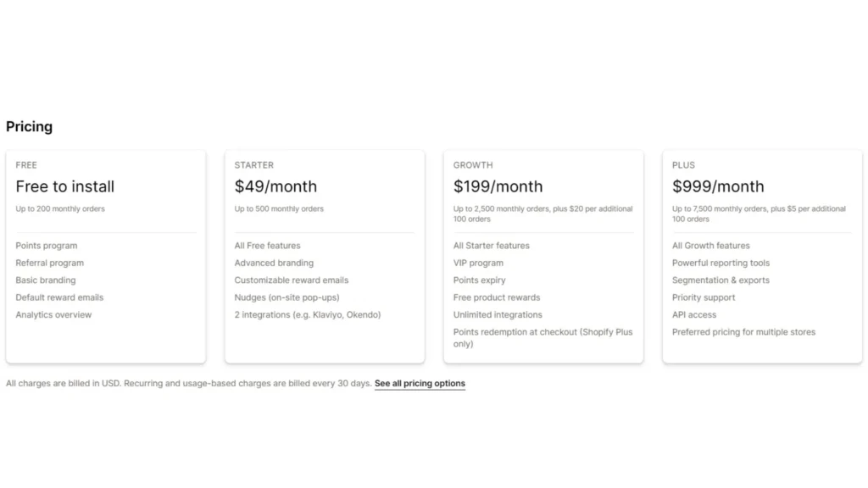Click Customizable reward emails feature
This screenshot has height=488, width=868.
[292, 280]
